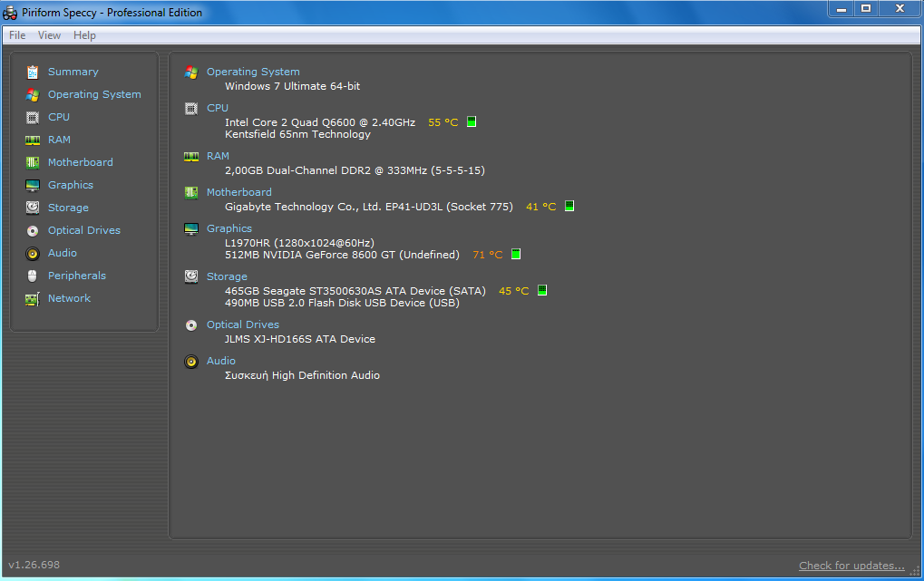
Task: Click the CPU heading link in summary
Action: pyautogui.click(x=218, y=108)
